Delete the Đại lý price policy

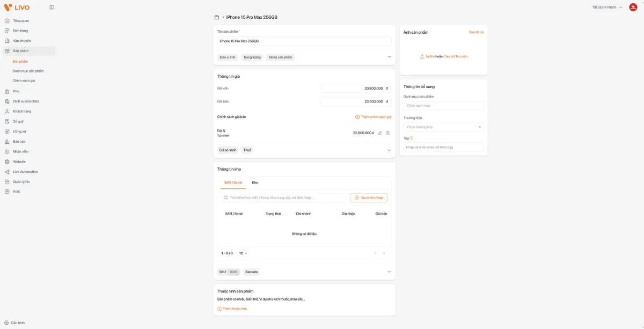(x=388, y=133)
